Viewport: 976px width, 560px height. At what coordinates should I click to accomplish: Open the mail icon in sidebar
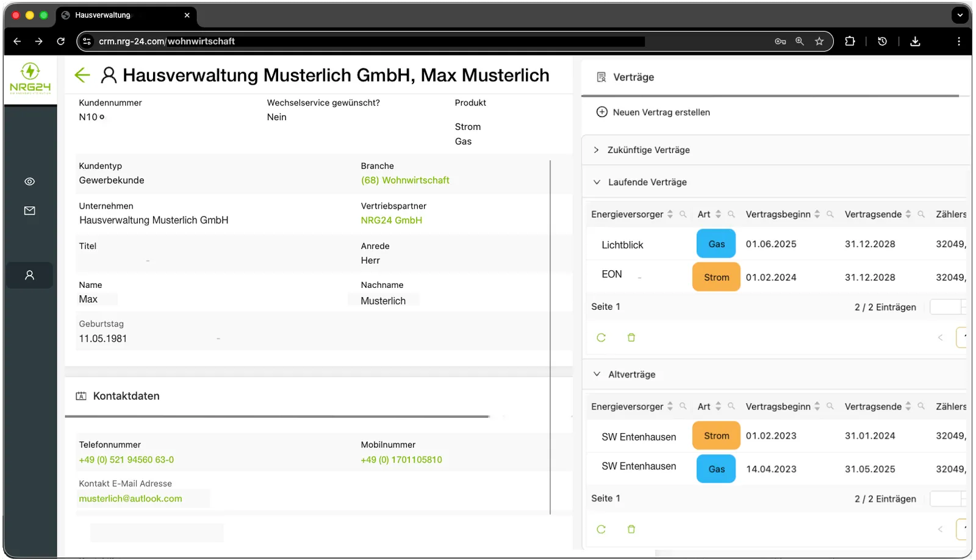coord(29,211)
